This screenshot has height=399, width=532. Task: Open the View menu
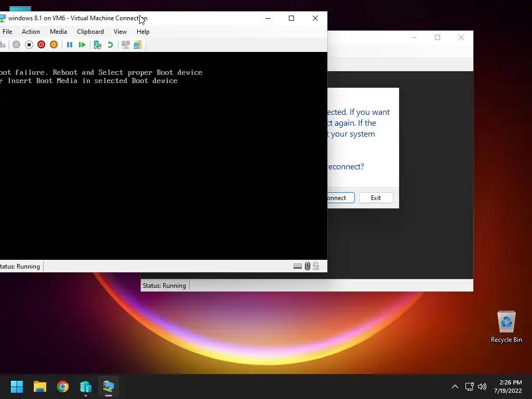pyautogui.click(x=120, y=32)
